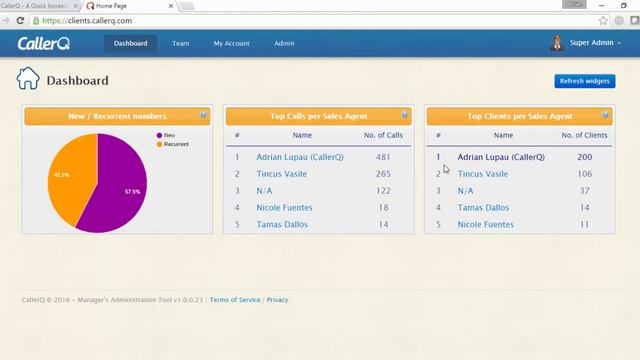Click the Top Calls per Sales Agent title
This screenshot has width=640, height=360.
(319, 116)
